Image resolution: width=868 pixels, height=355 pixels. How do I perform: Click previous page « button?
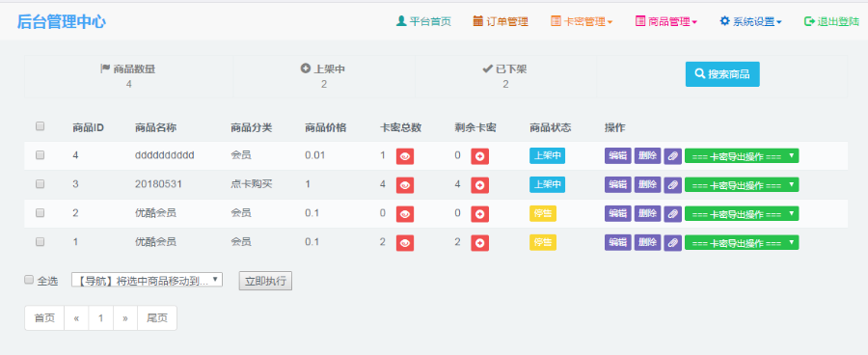click(x=76, y=318)
